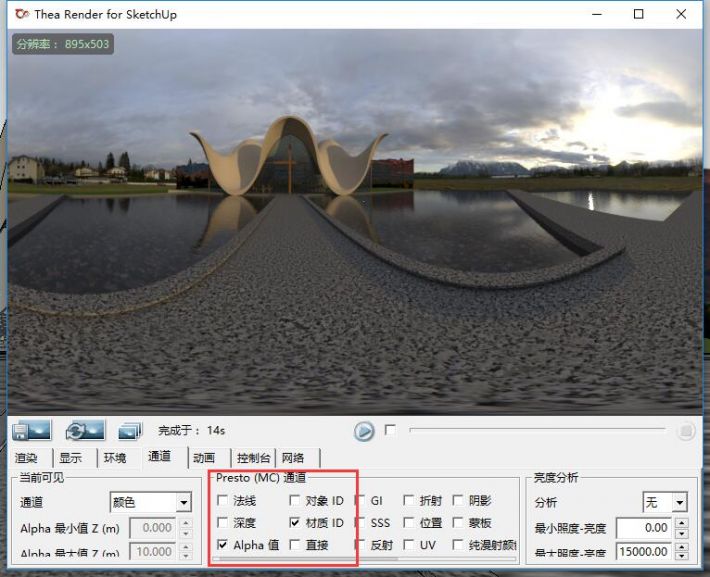
Task: Increase 最小照度-亮度 with up arrow
Action: point(681,523)
